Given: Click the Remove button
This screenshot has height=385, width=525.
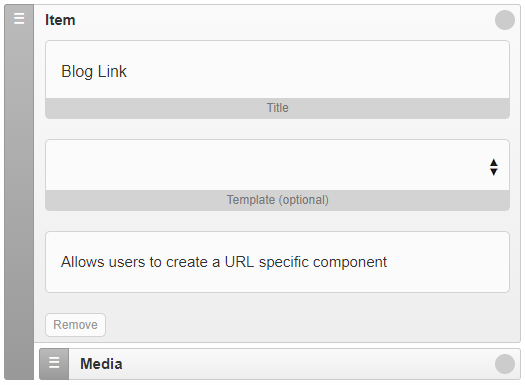Looking at the screenshot, I should tap(75, 325).
